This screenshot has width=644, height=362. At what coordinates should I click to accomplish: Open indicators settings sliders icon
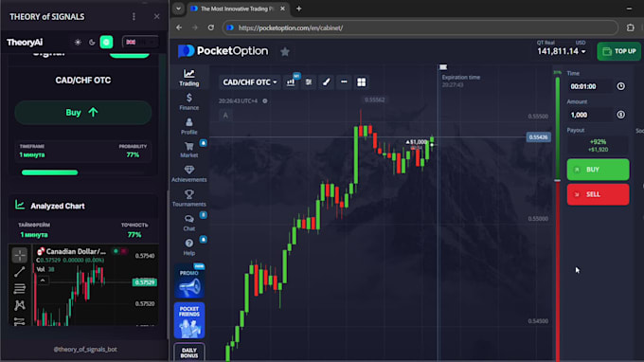click(x=309, y=82)
